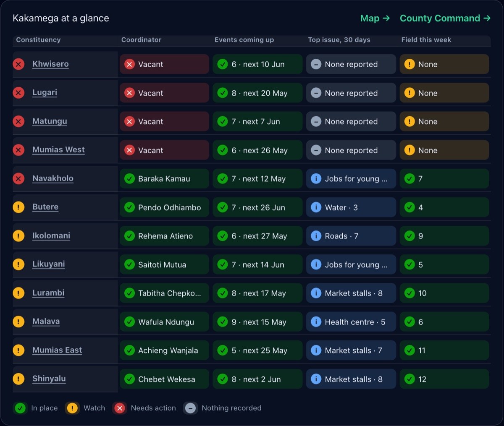Viewport: 504px width, 426px height.
Task: Click the yellow warning icon in Mumias West's Field cell
Action: (x=409, y=150)
